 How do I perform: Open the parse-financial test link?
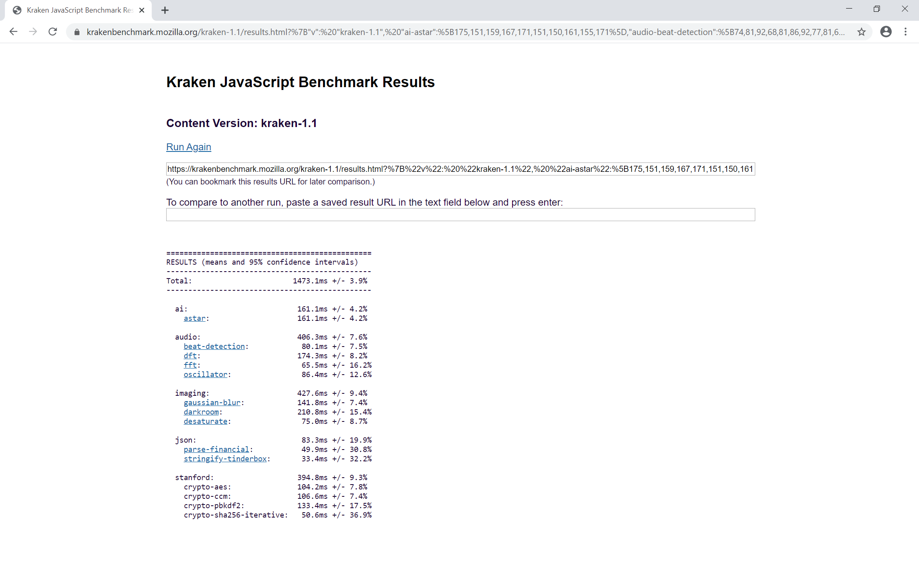point(216,450)
